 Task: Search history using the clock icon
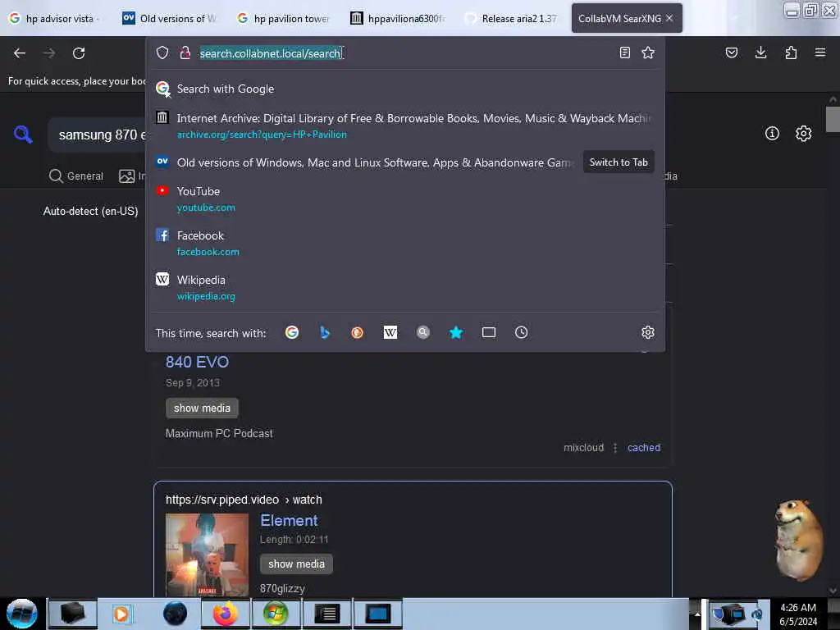(521, 333)
